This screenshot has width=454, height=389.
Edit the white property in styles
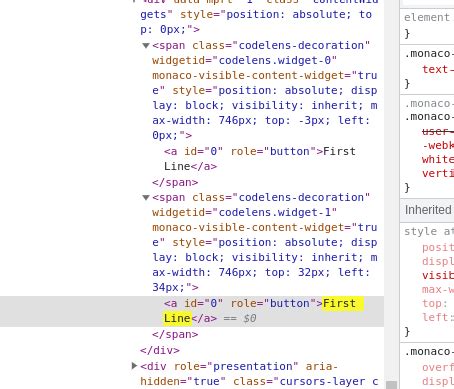[x=438, y=159]
